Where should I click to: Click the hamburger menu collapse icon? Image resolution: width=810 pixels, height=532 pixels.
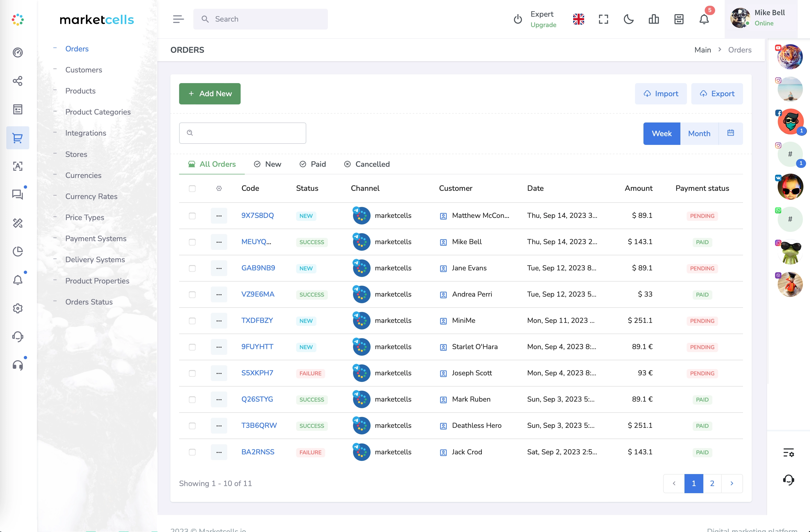178,19
